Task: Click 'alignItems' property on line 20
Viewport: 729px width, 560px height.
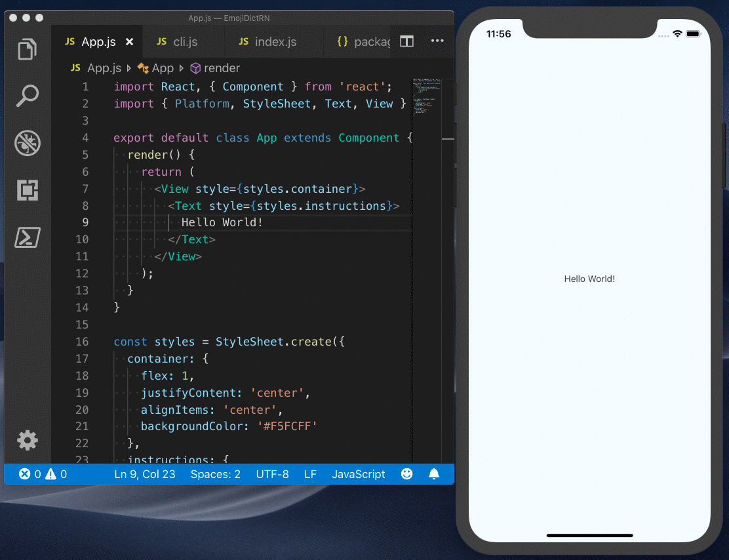Action: (175, 410)
